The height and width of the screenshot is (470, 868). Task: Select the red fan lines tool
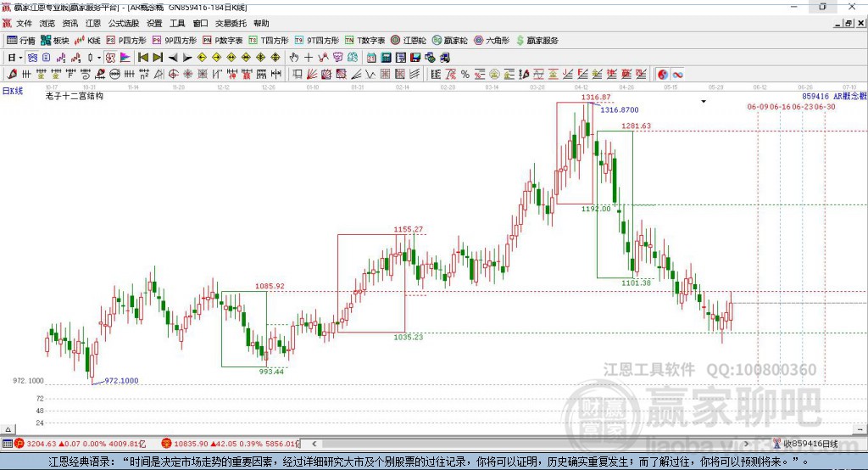[312, 75]
